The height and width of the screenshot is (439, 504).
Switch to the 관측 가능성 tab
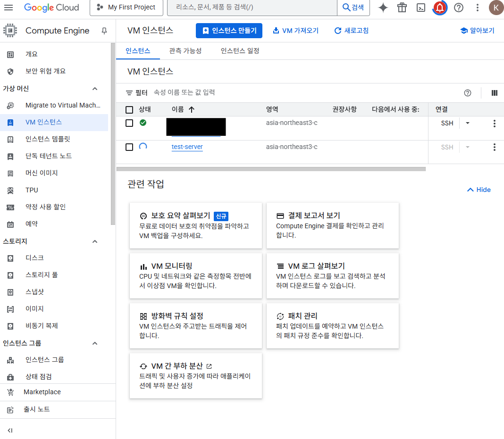185,51
